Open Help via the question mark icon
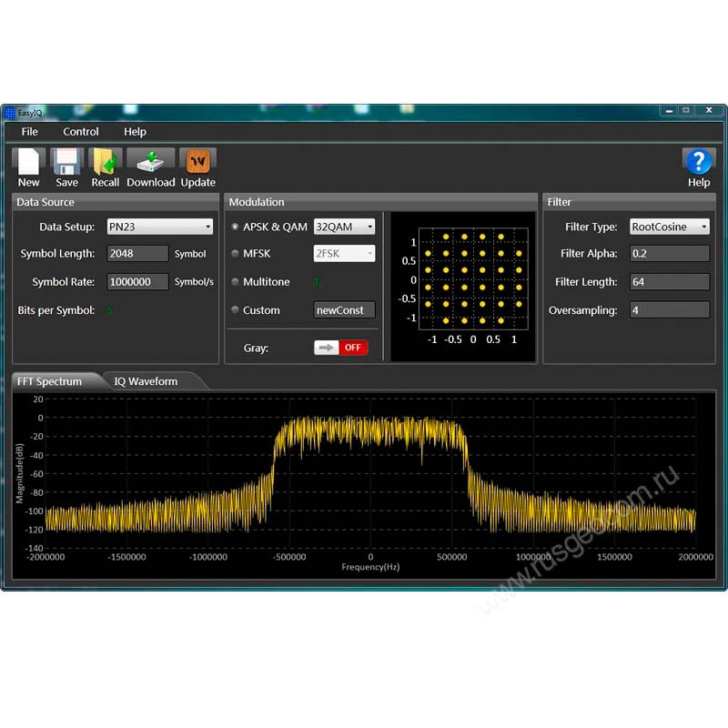 tap(698, 161)
